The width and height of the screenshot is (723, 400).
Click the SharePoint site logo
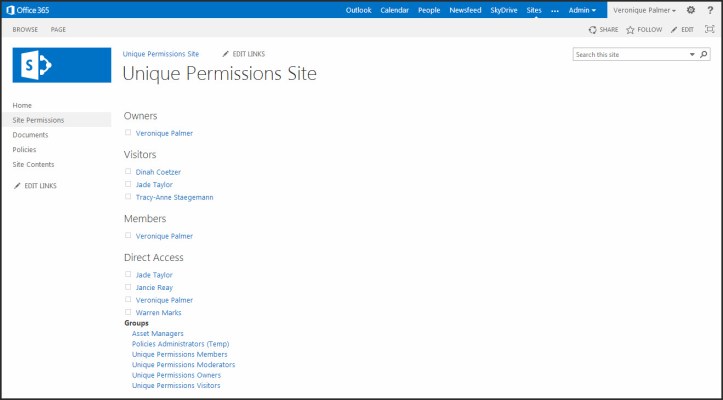[x=62, y=65]
